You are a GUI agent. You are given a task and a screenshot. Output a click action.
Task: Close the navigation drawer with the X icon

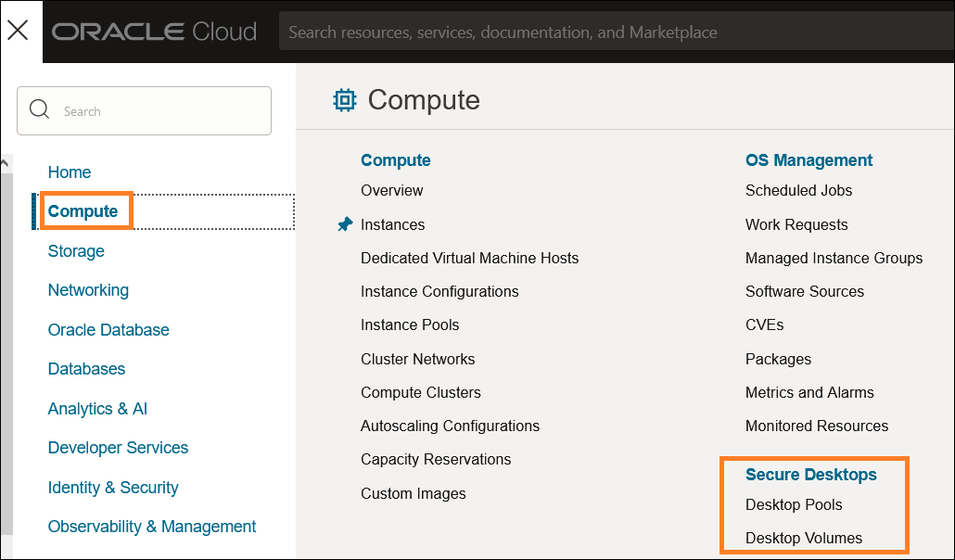(19, 31)
